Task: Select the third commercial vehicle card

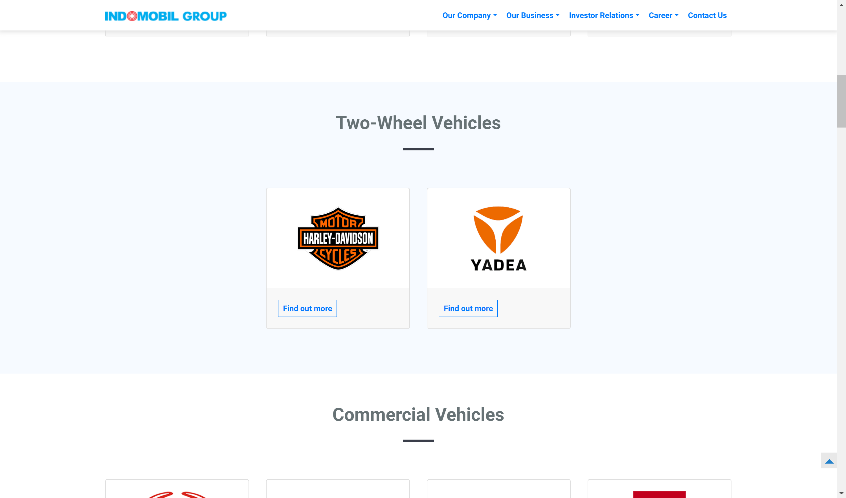Action: tap(499, 488)
